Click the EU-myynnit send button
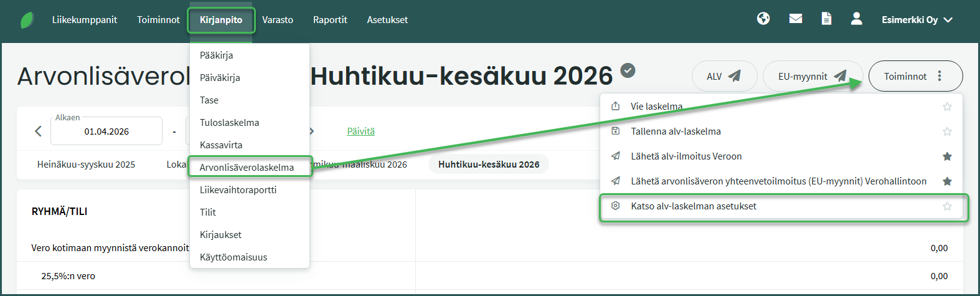This screenshot has height=296, width=980. 812,77
